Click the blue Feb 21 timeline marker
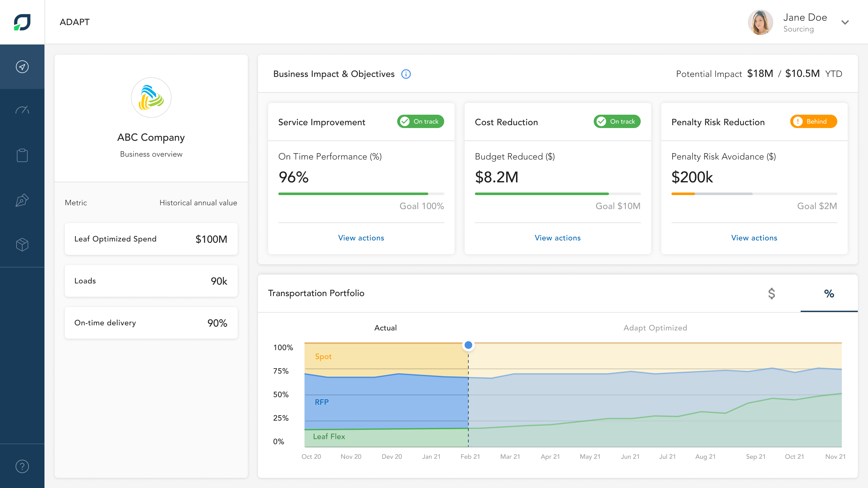 pyautogui.click(x=468, y=345)
